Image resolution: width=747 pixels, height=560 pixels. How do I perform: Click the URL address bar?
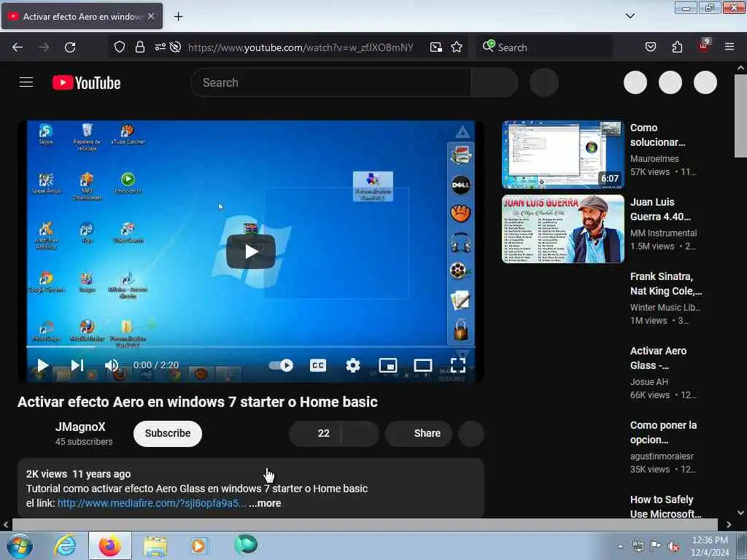301,47
